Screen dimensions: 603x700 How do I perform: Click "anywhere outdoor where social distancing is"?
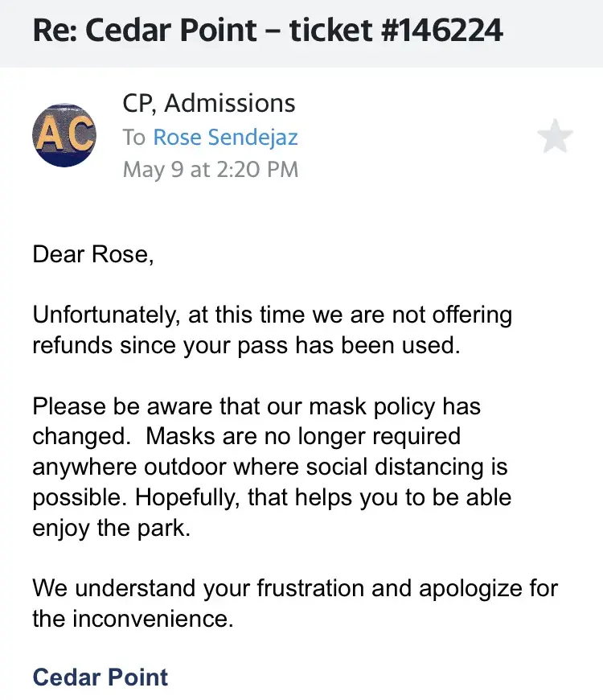[270, 467]
